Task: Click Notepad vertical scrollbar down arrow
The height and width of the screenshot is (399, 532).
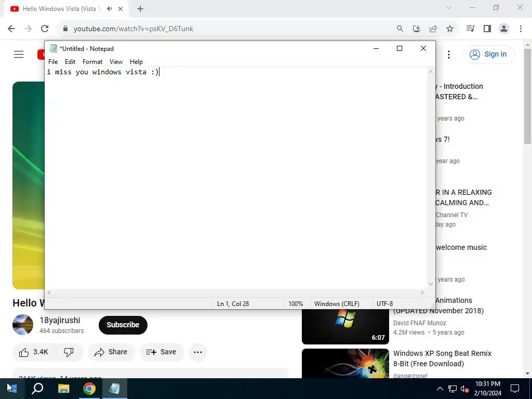Action: 431,284
